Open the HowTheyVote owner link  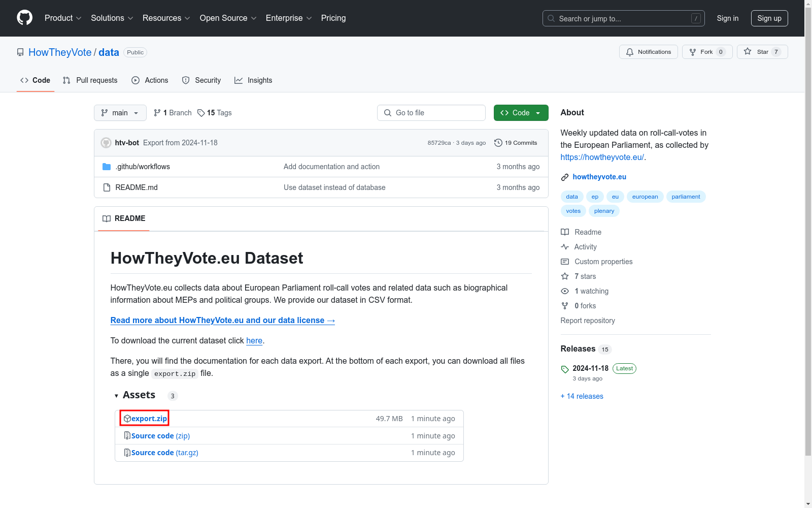[x=60, y=52]
